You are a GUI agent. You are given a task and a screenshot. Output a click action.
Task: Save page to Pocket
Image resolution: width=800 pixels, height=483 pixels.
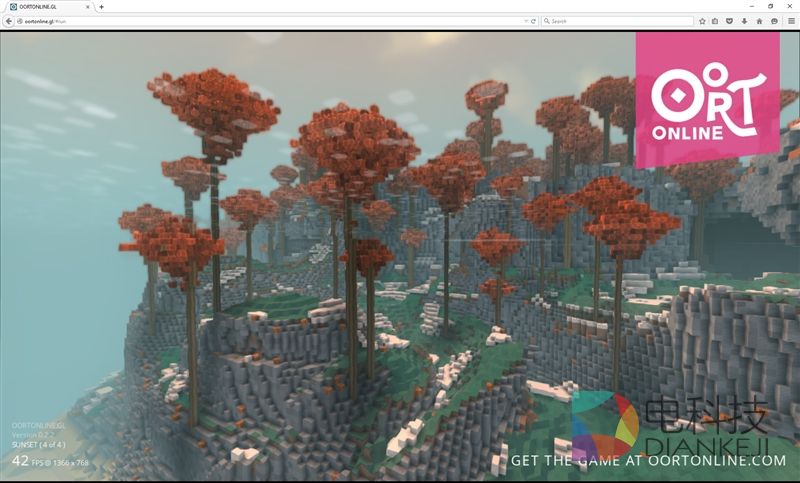tap(730, 20)
